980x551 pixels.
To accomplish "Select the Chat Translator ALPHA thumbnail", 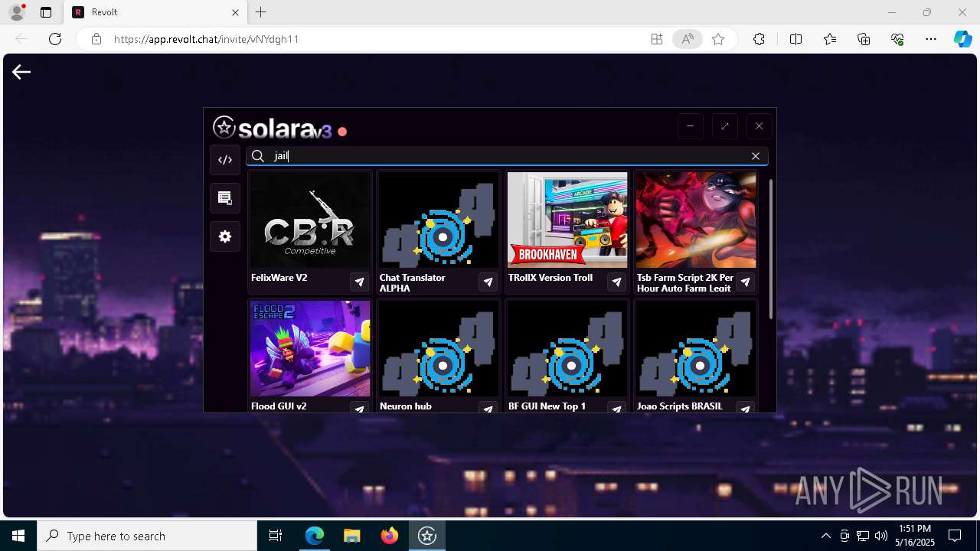I will point(439,220).
